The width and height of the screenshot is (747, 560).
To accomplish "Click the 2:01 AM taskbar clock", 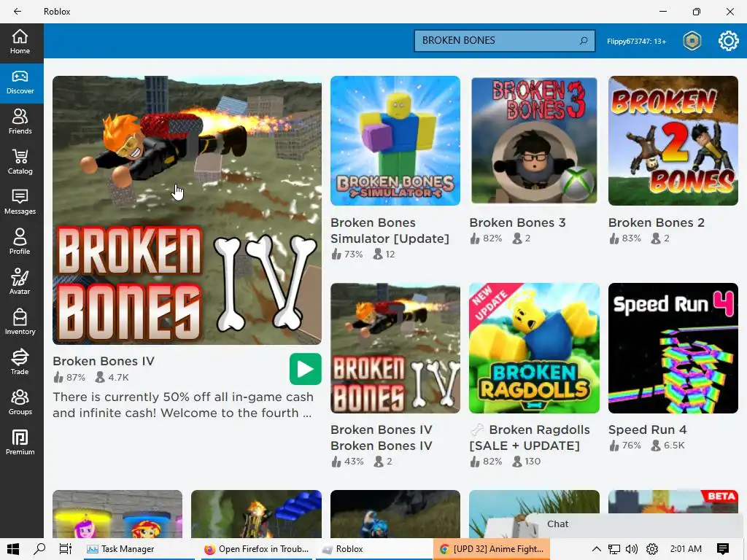I will pyautogui.click(x=686, y=549).
